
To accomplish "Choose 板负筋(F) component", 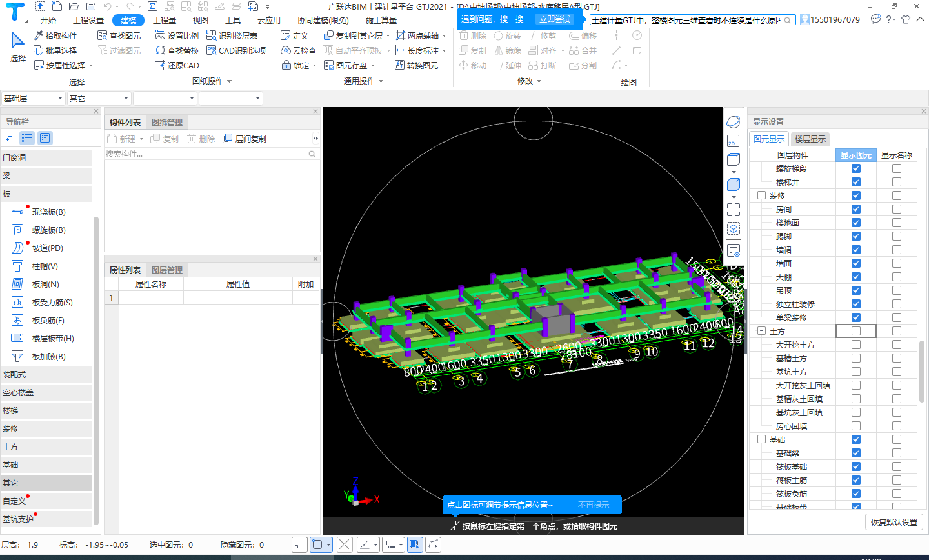I will (47, 320).
